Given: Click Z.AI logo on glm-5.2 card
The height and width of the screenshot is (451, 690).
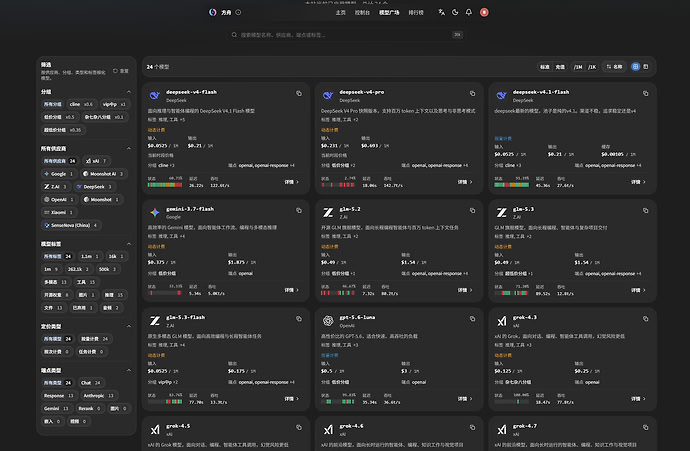Looking at the screenshot, I should click(x=328, y=213).
